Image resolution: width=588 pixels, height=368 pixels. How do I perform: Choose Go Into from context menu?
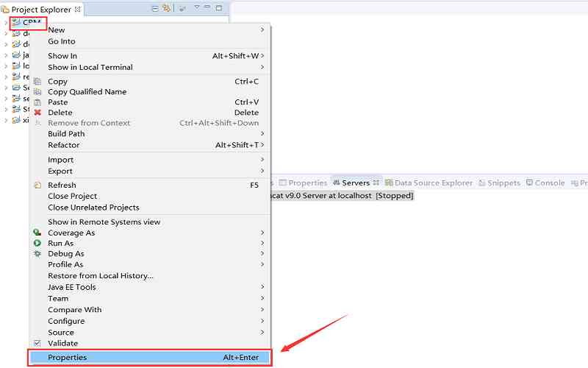[150, 41]
